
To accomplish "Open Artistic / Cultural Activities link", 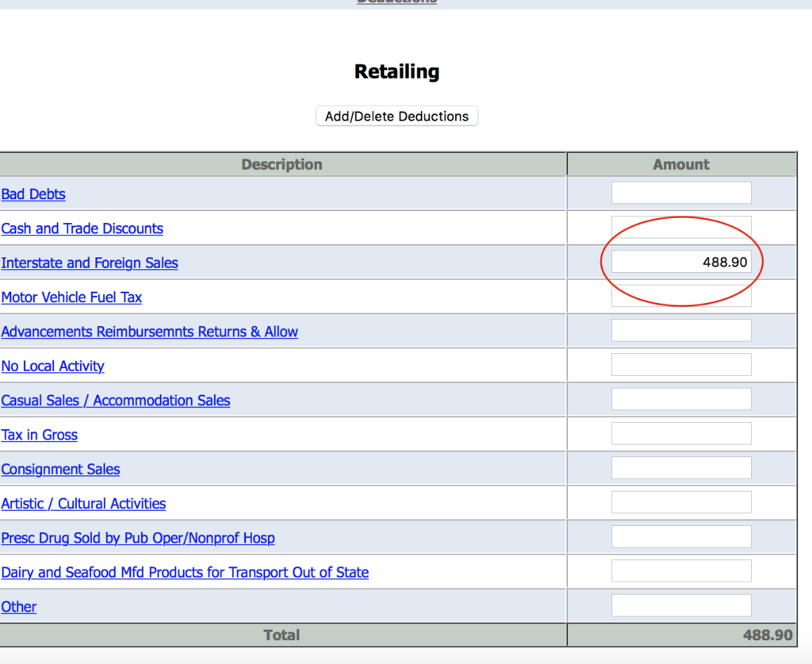I will (83, 504).
